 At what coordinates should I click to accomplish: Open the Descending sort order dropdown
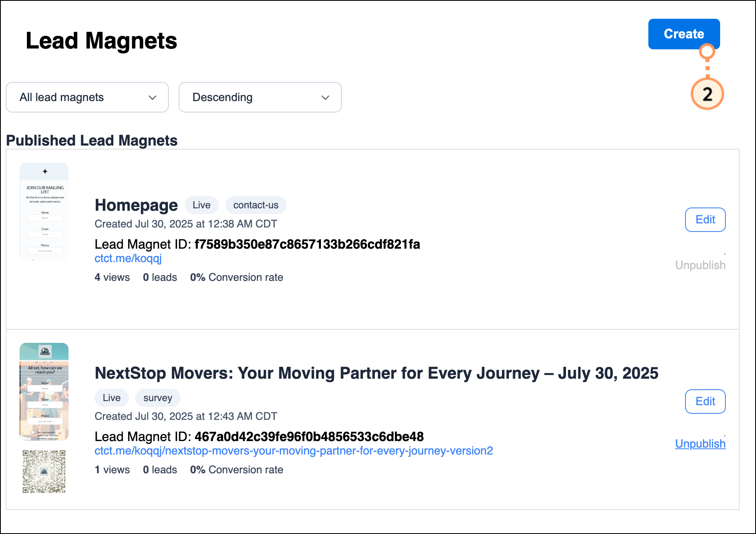[x=260, y=97]
